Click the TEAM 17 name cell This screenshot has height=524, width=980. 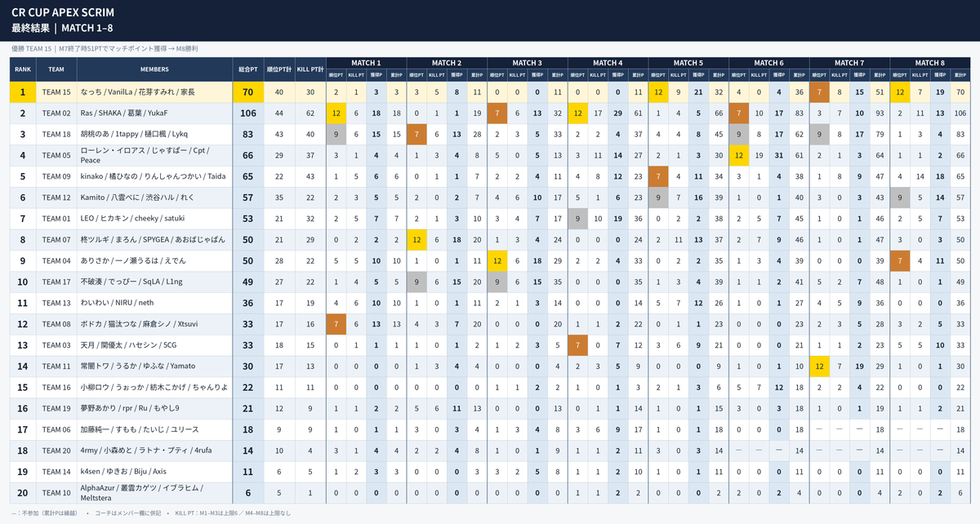point(56,282)
